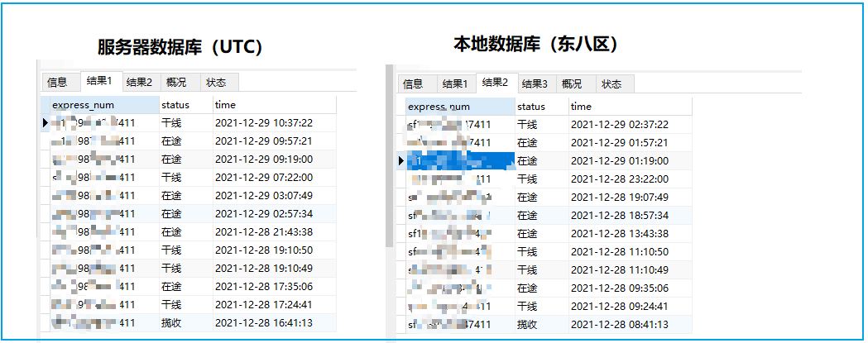Open 概况 tab in local database panel
The image size is (868, 343).
pyautogui.click(x=576, y=84)
